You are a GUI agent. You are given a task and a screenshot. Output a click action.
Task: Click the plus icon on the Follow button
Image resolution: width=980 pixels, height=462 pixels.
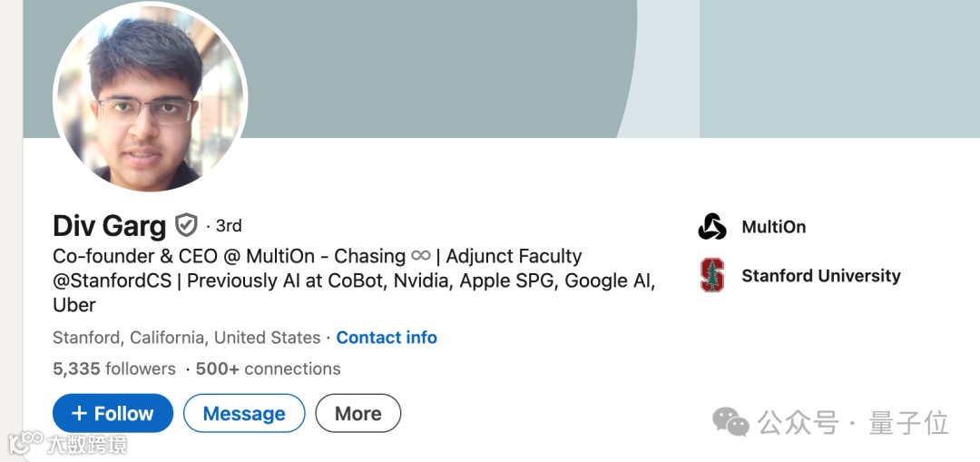pyautogui.click(x=79, y=413)
